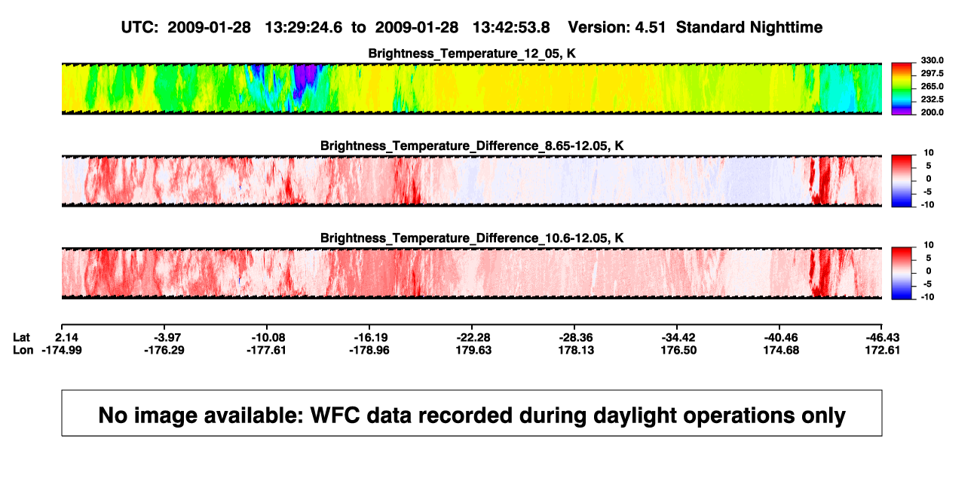Viewport: 980px width, 503px height.
Task: Select the title 'Brightness_Temperature_Difference_10.6-12.05, K'
Action: click(472, 238)
